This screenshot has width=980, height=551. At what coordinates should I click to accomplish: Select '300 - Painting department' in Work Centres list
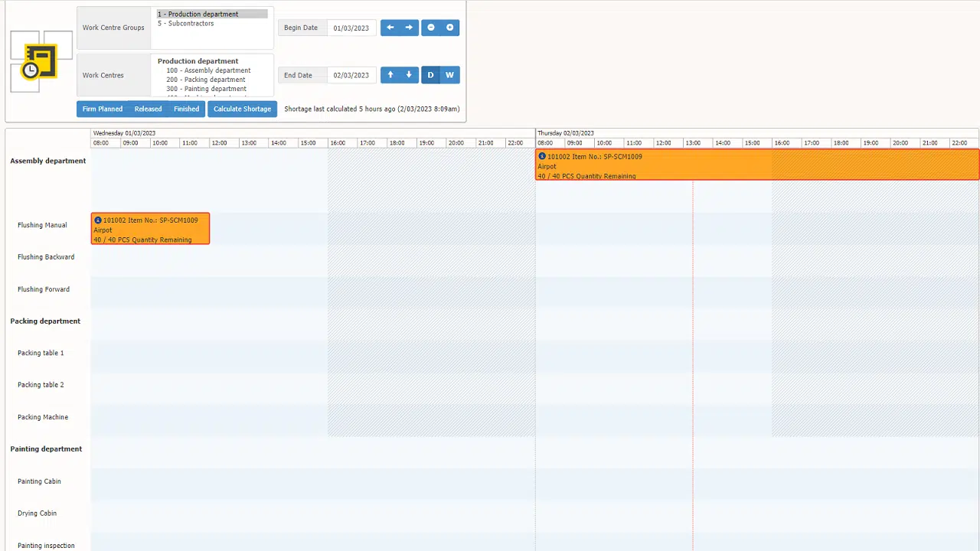click(x=205, y=89)
